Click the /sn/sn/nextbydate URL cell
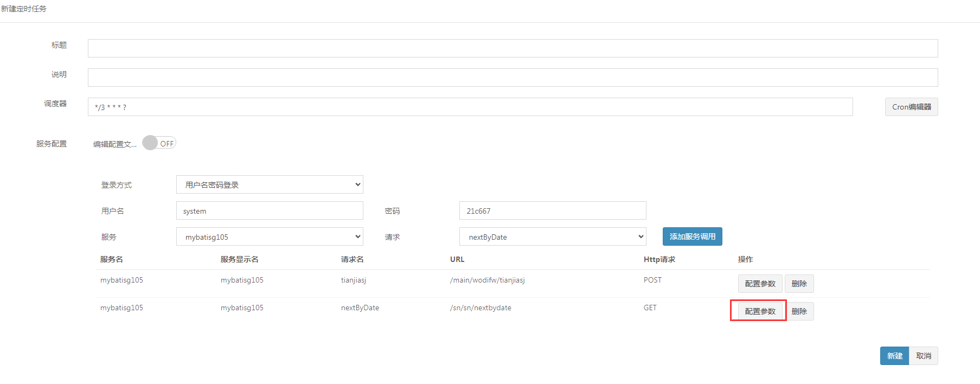The height and width of the screenshot is (384, 980). pos(481,308)
